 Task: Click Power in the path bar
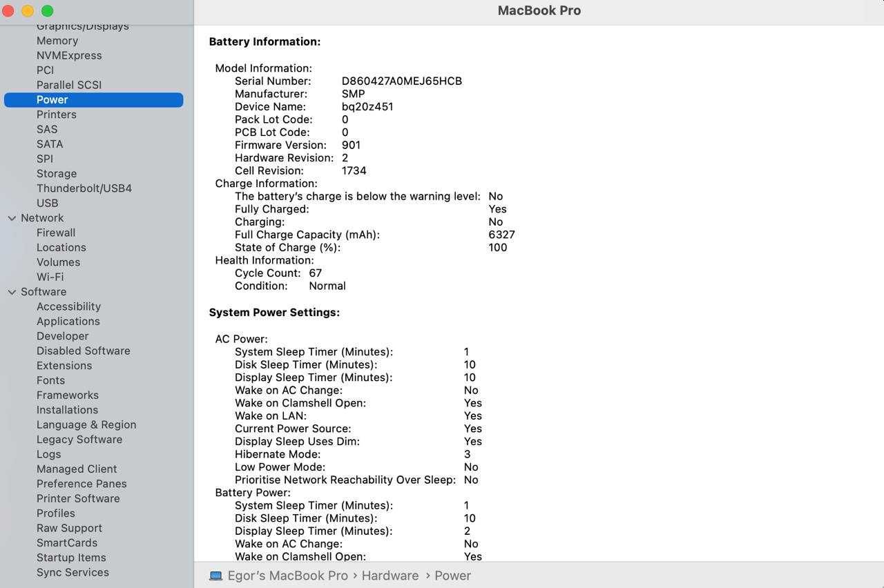[x=453, y=576]
